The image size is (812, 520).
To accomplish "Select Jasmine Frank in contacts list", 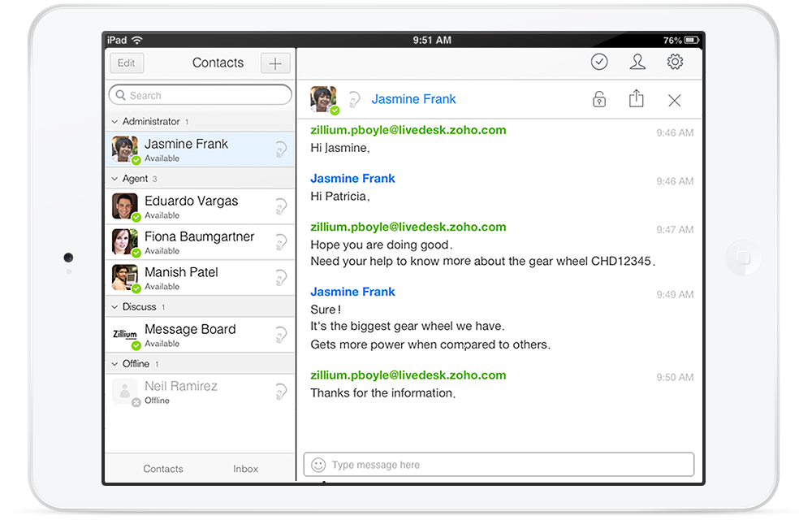I will pos(201,149).
